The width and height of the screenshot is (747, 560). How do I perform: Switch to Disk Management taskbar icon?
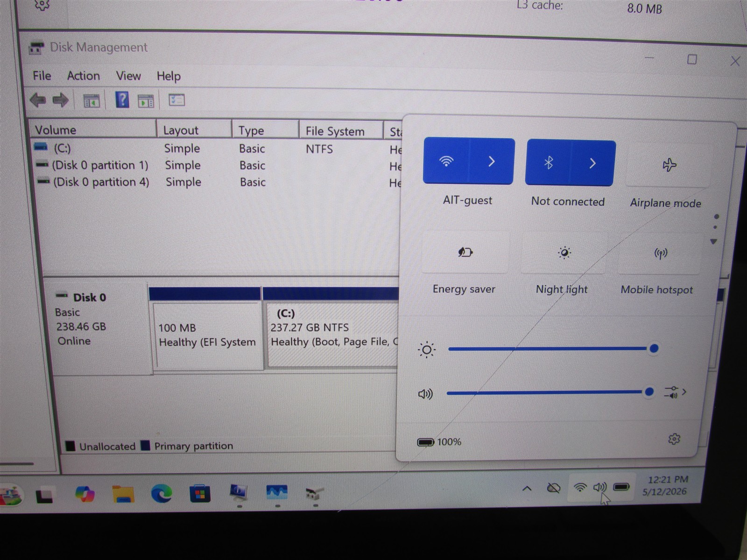tap(315, 493)
